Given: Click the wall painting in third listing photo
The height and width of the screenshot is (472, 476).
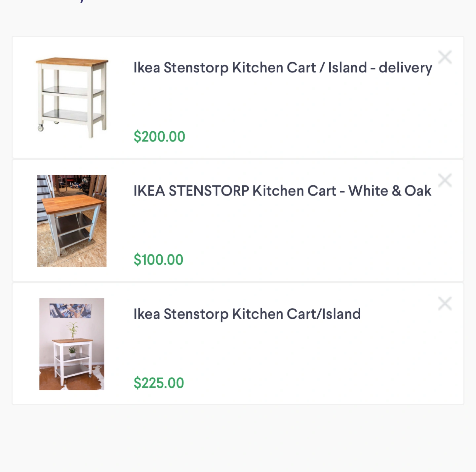Looking at the screenshot, I should click(70, 311).
